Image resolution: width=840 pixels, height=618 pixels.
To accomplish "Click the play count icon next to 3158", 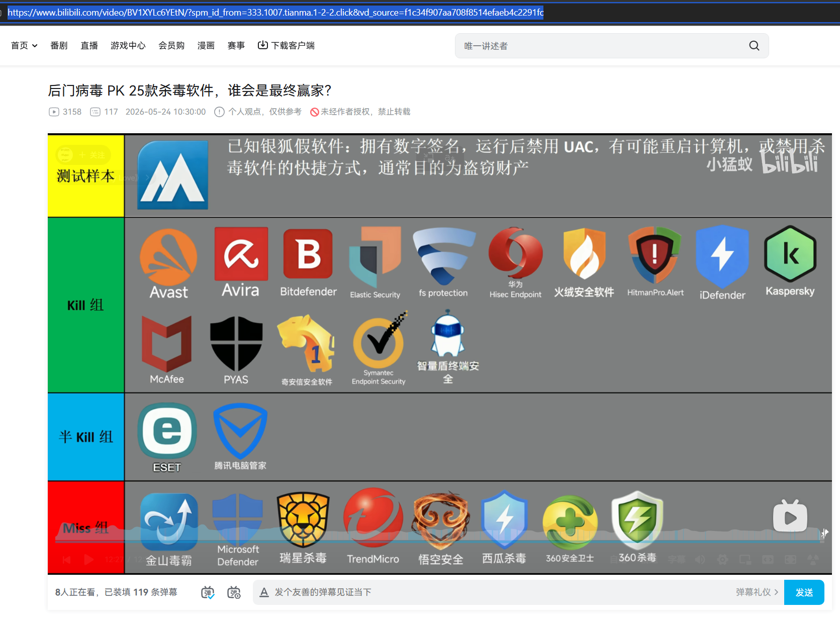I will pyautogui.click(x=54, y=112).
